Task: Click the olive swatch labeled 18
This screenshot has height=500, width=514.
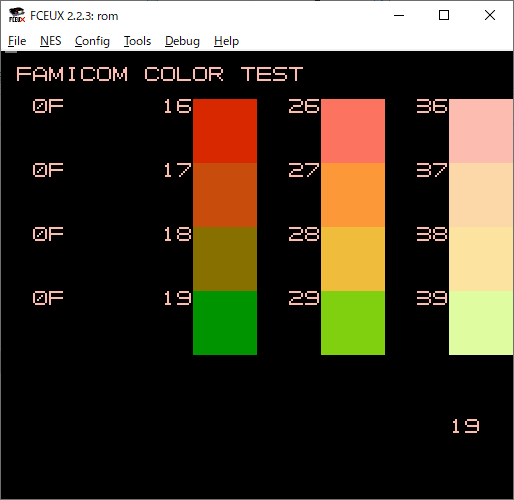Action: click(225, 259)
